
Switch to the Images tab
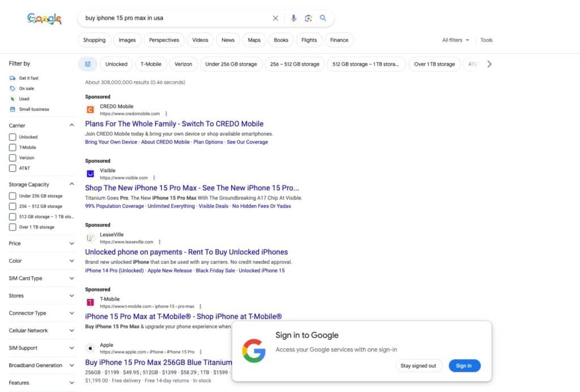tap(127, 40)
